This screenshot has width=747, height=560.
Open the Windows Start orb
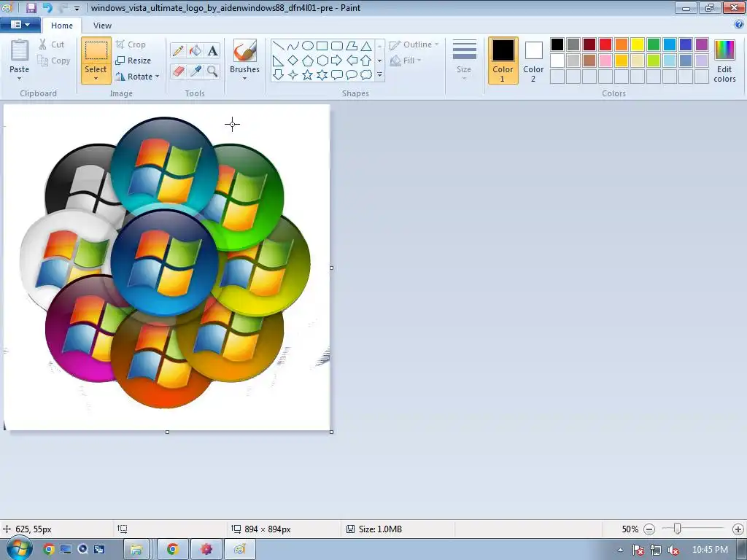click(19, 548)
